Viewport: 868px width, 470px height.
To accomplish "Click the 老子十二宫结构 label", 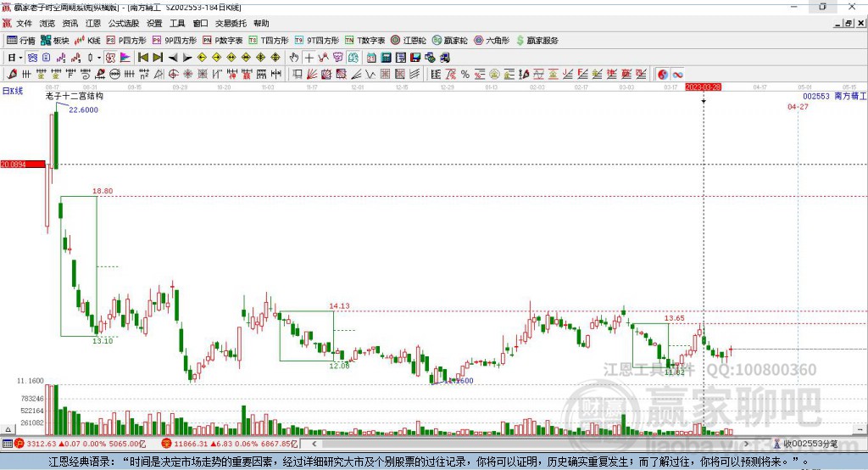I will (75, 96).
